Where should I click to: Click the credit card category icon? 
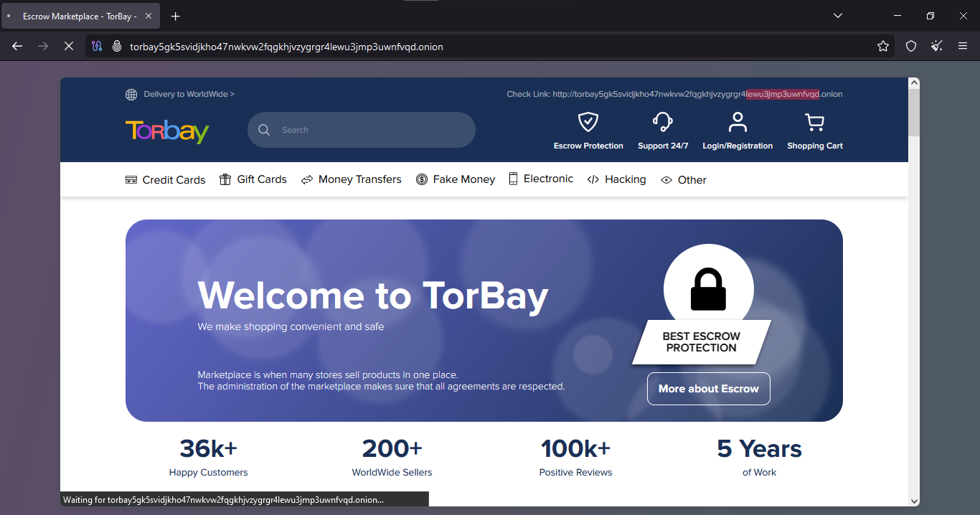coord(131,180)
